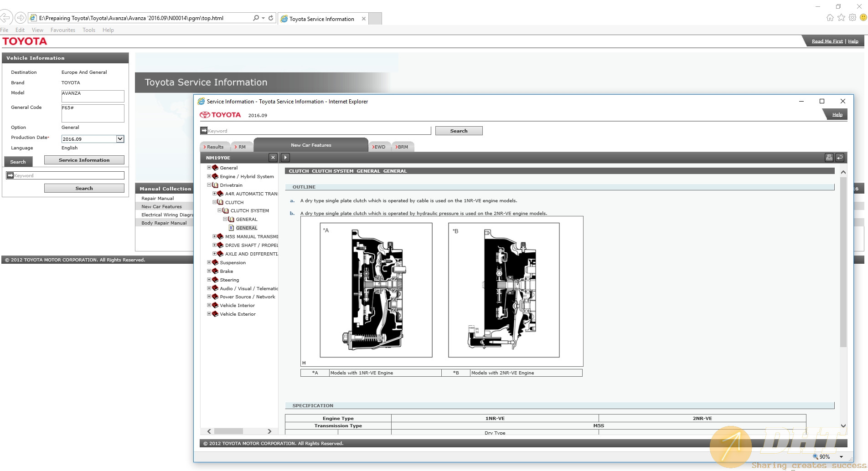Click the GENERAL document page icon

point(231,228)
